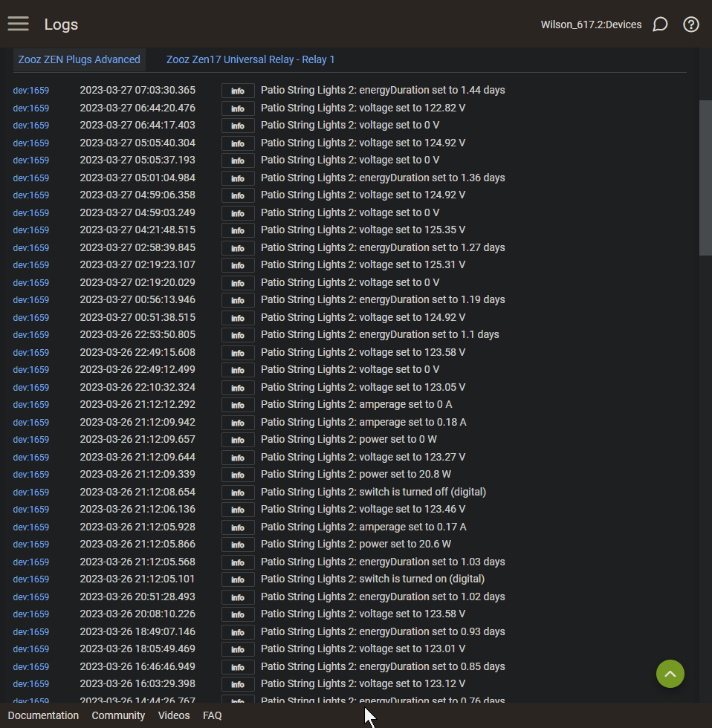Select timestamp 2023-03-26 22:10:32.324
The image size is (712, 728).
(x=137, y=387)
